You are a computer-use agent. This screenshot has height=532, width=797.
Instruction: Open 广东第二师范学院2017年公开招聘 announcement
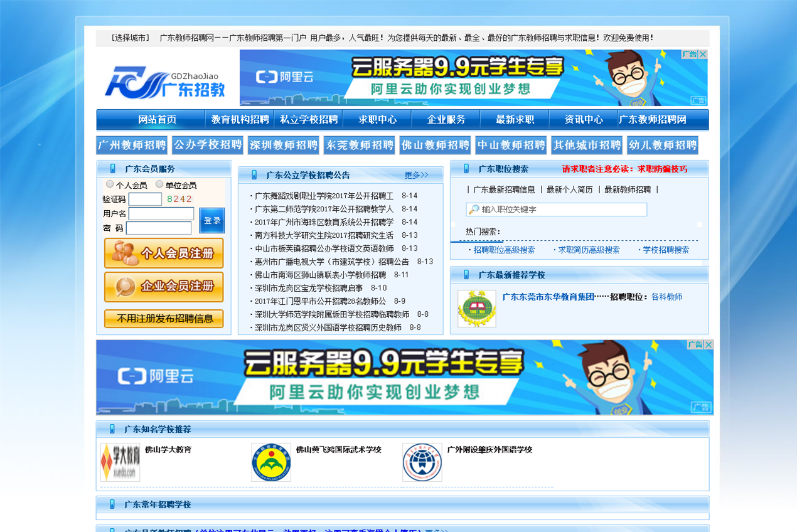click(x=324, y=209)
